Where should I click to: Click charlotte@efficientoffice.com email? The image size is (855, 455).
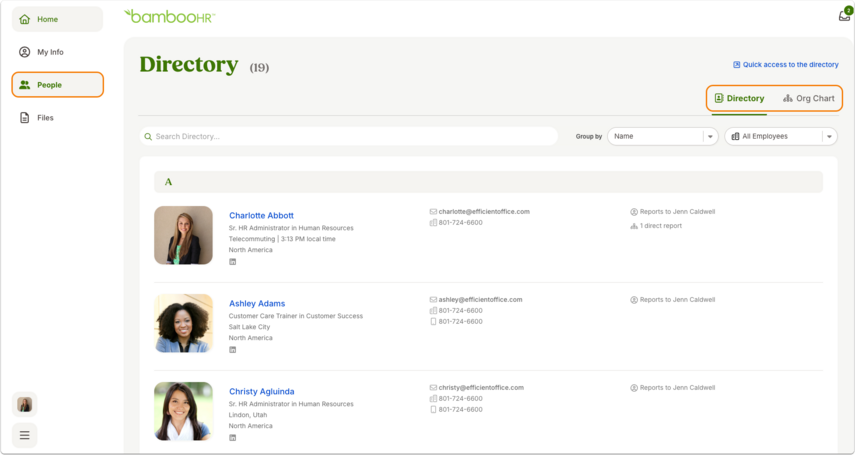tap(484, 212)
